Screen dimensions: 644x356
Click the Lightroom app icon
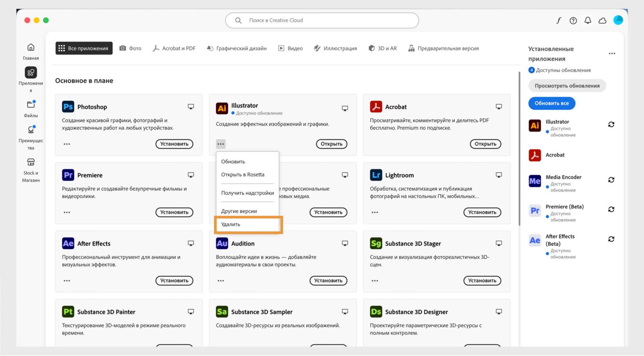pos(376,175)
